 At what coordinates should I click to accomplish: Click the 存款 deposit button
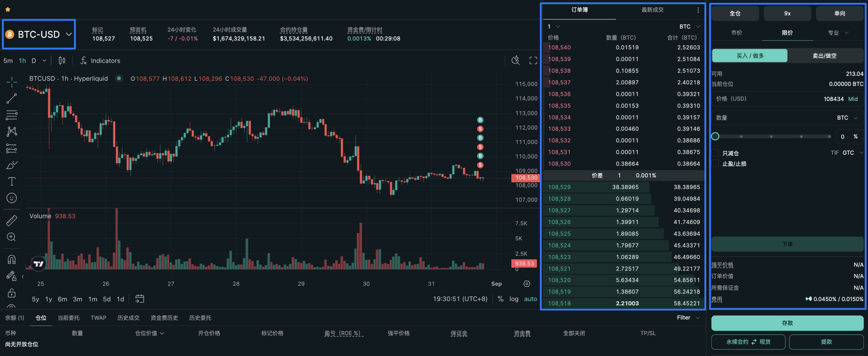pos(787,323)
